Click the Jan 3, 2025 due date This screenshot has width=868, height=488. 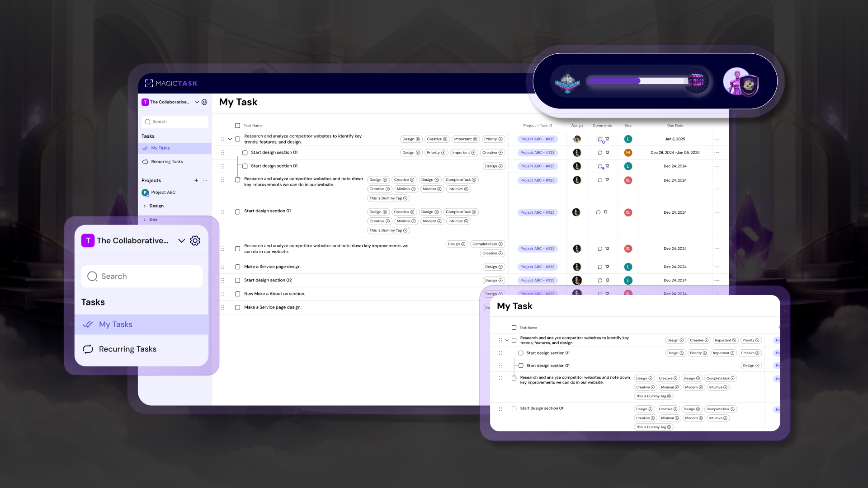click(x=675, y=139)
